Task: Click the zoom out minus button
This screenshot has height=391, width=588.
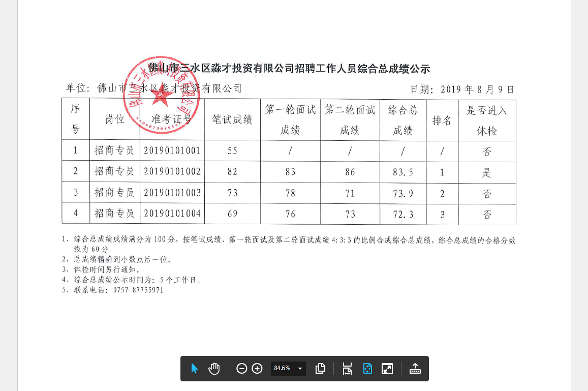Action: coord(242,369)
